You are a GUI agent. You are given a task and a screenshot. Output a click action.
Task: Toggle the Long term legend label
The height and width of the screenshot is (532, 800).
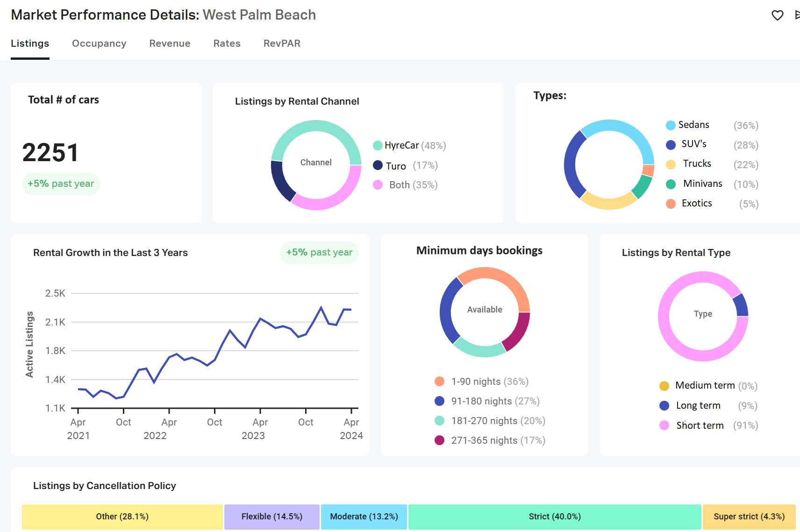click(x=698, y=406)
